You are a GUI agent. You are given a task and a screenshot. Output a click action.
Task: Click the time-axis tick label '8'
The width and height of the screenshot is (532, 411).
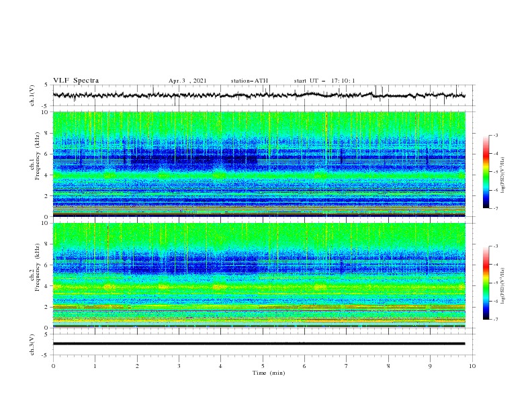[388, 366]
